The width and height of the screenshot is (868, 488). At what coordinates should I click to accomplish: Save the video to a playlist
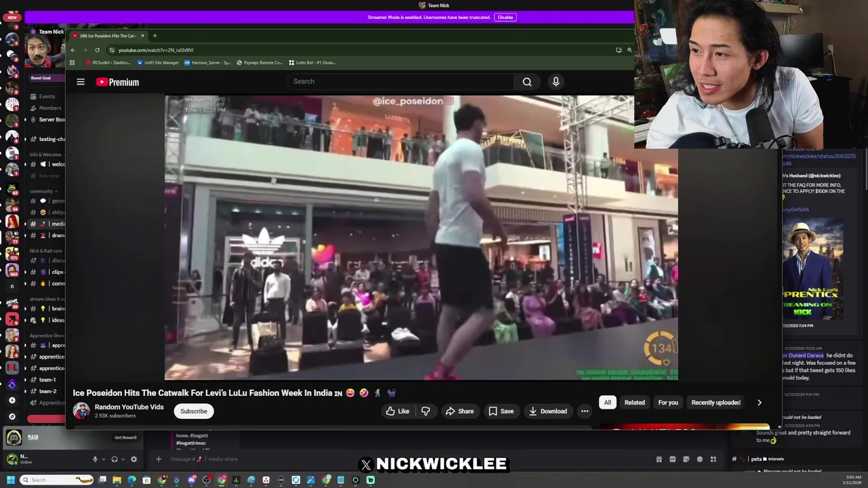click(501, 411)
